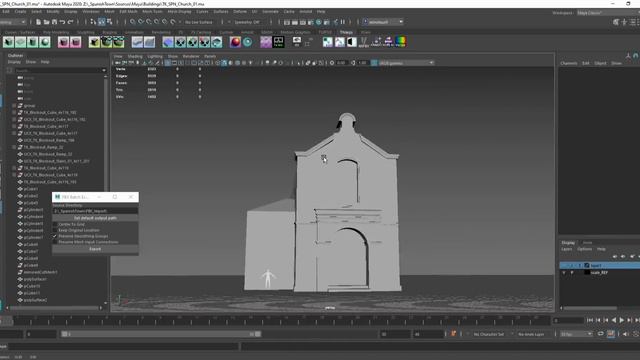Image resolution: width=640 pixels, height=360 pixels.
Task: Toggle Center To Grid checkbox
Action: click(55, 224)
